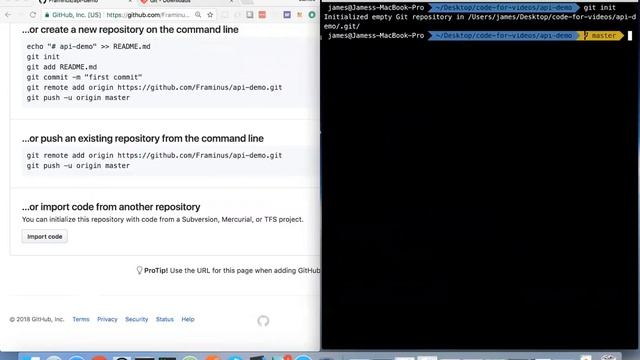
Task: Click 'james@Jamess-MacBook-Pro' on the second terminal prompt
Action: pos(376,36)
